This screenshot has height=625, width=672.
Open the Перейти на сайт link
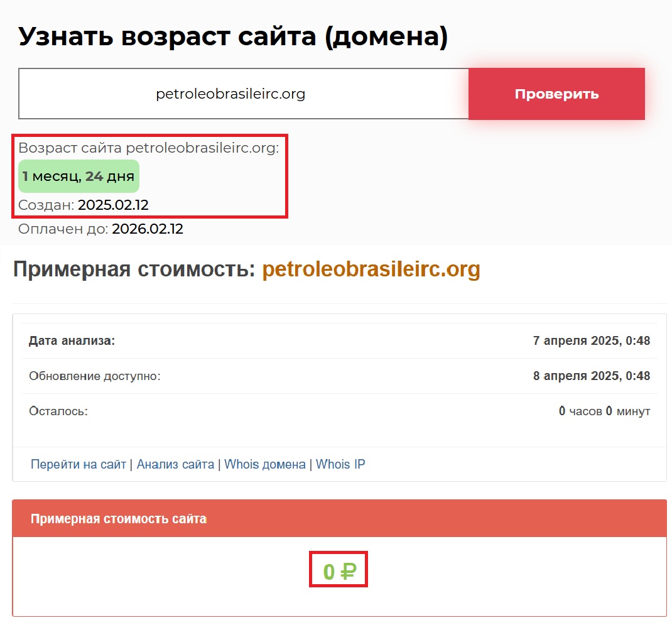79,465
